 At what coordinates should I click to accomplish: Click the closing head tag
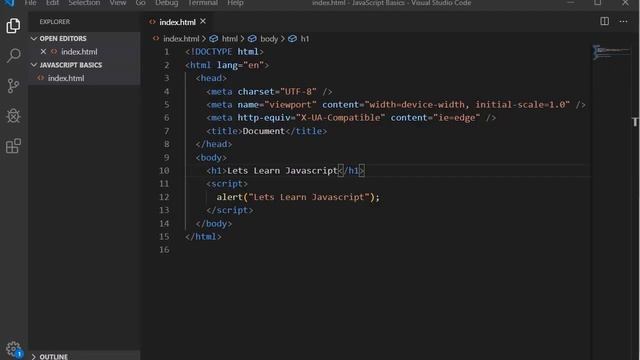(x=213, y=144)
